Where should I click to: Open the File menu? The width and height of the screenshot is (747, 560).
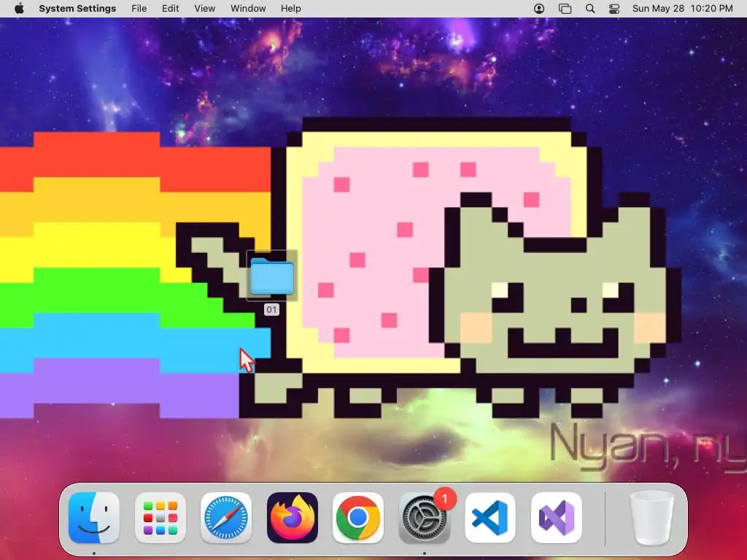tap(139, 9)
